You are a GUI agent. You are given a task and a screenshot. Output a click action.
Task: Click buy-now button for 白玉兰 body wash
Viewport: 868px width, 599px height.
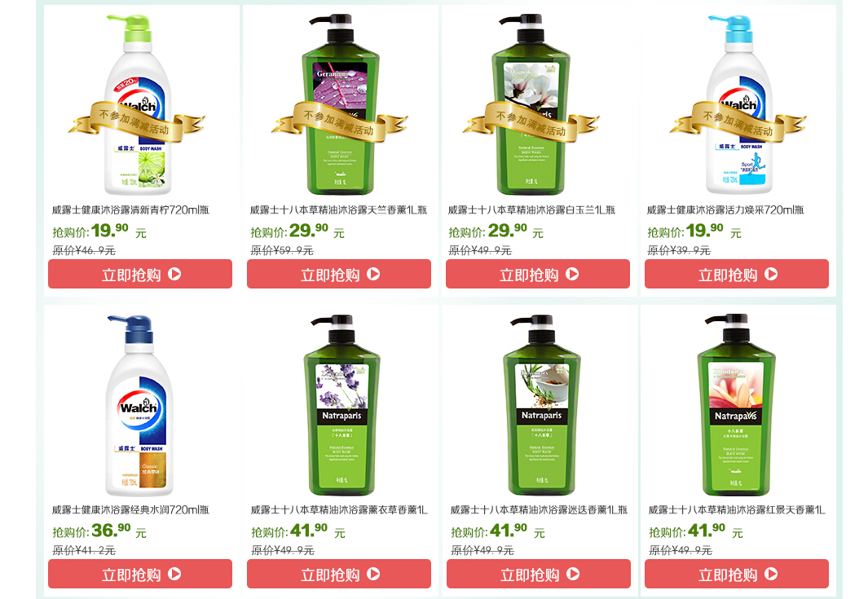[538, 274]
